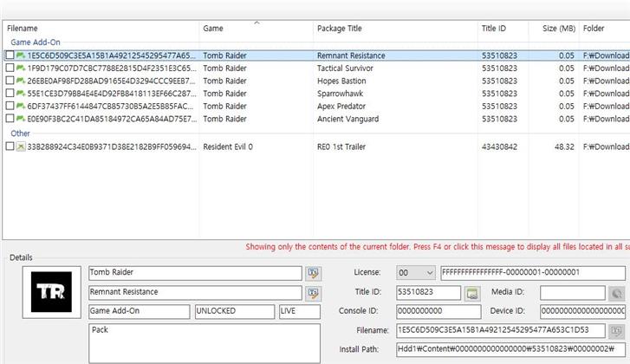Click the Game Add-On content type field

pyautogui.click(x=139, y=312)
